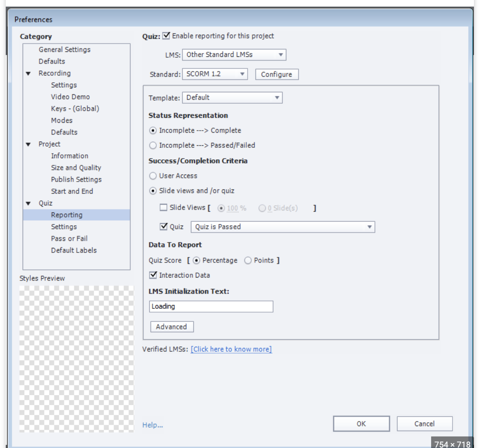Open General Settings category
The width and height of the screenshot is (483, 448).
(65, 49)
